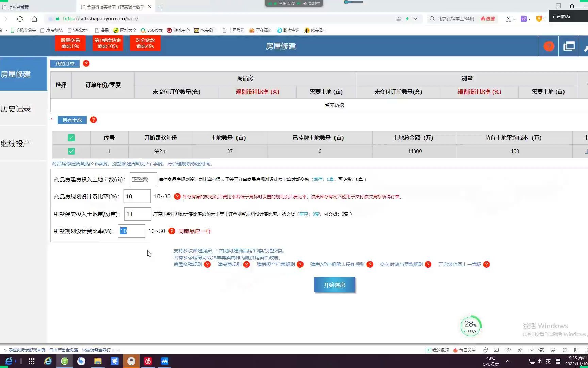Click the lightning speed-mode icon in address bar
The height and width of the screenshot is (368, 588).
tap(407, 19)
